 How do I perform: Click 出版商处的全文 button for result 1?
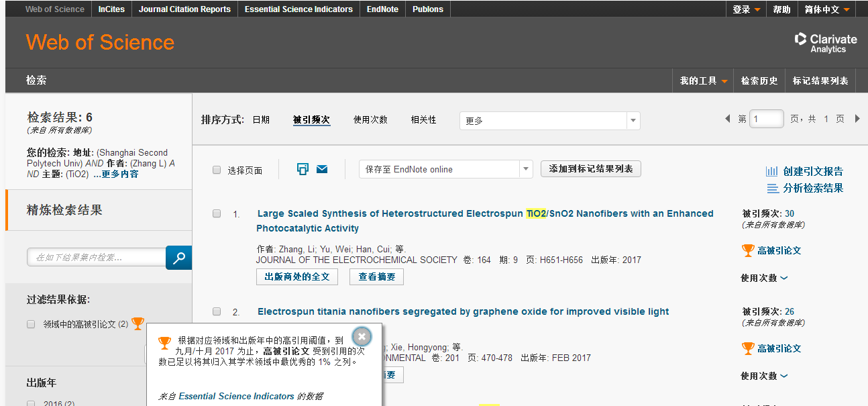coord(297,276)
